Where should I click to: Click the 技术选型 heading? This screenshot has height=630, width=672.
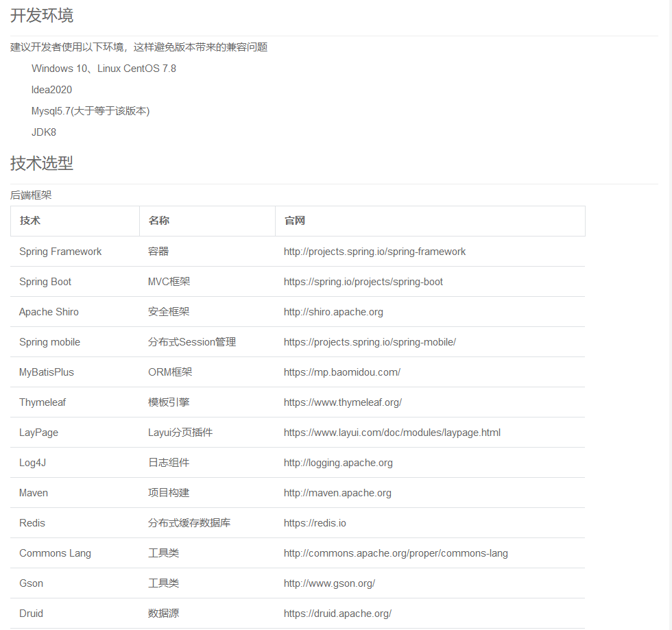(42, 163)
